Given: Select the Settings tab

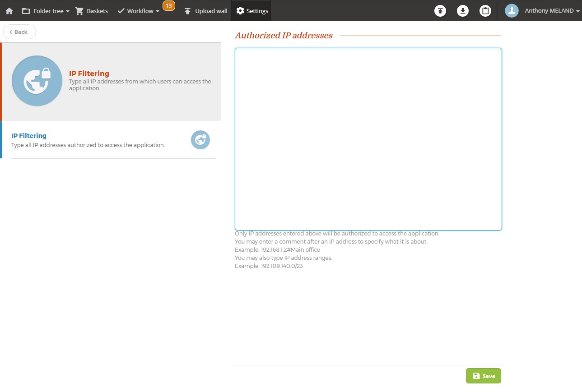Looking at the screenshot, I should pyautogui.click(x=252, y=11).
